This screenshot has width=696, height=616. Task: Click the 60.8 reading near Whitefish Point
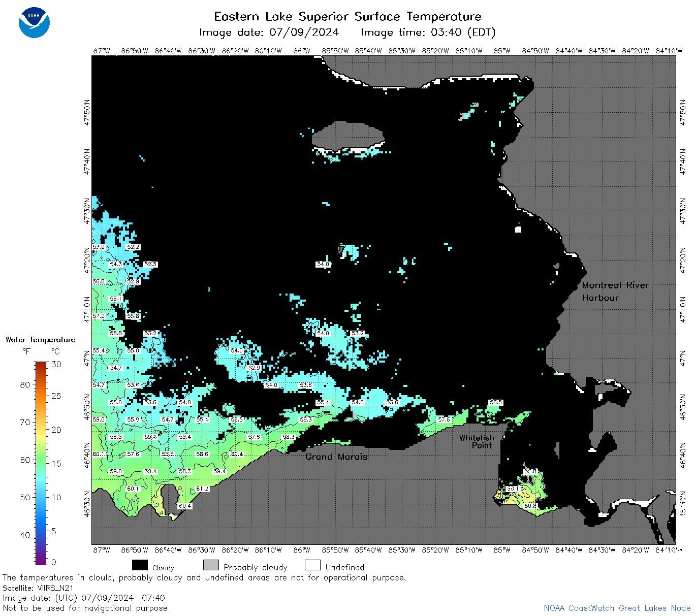click(530, 506)
